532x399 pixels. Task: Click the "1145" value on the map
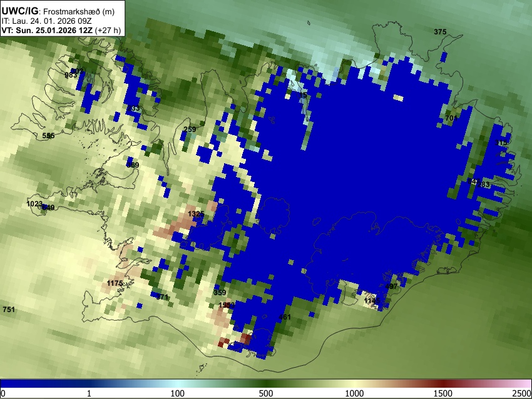coord(372,301)
